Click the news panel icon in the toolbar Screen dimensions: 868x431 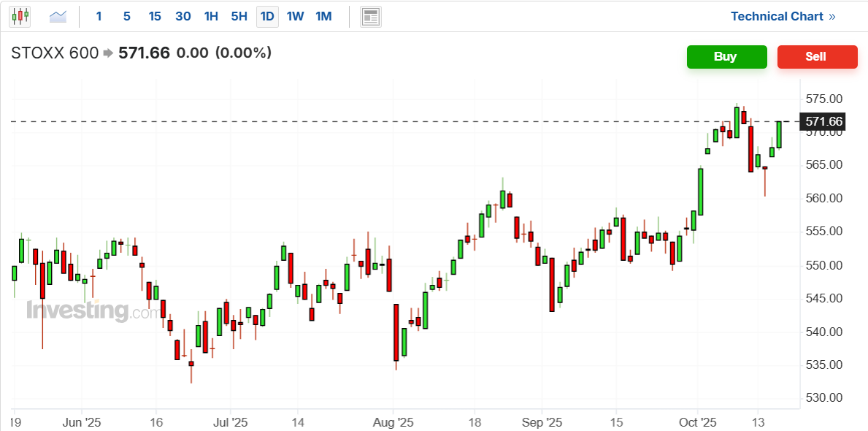(371, 16)
